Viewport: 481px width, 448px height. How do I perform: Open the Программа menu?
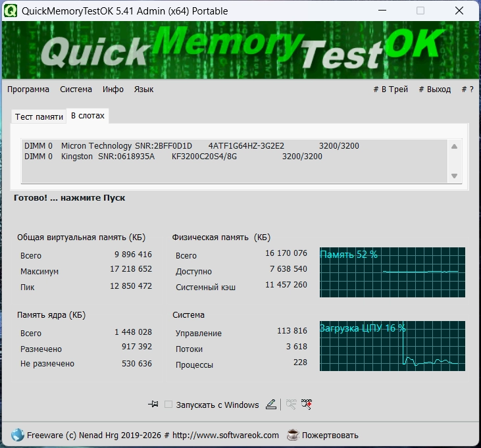click(x=28, y=89)
